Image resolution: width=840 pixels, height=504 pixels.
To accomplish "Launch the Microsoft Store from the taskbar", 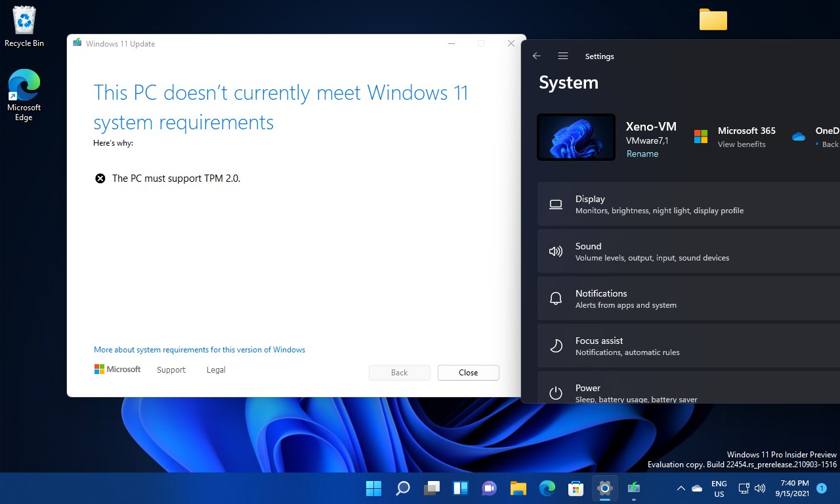I will [x=576, y=488].
